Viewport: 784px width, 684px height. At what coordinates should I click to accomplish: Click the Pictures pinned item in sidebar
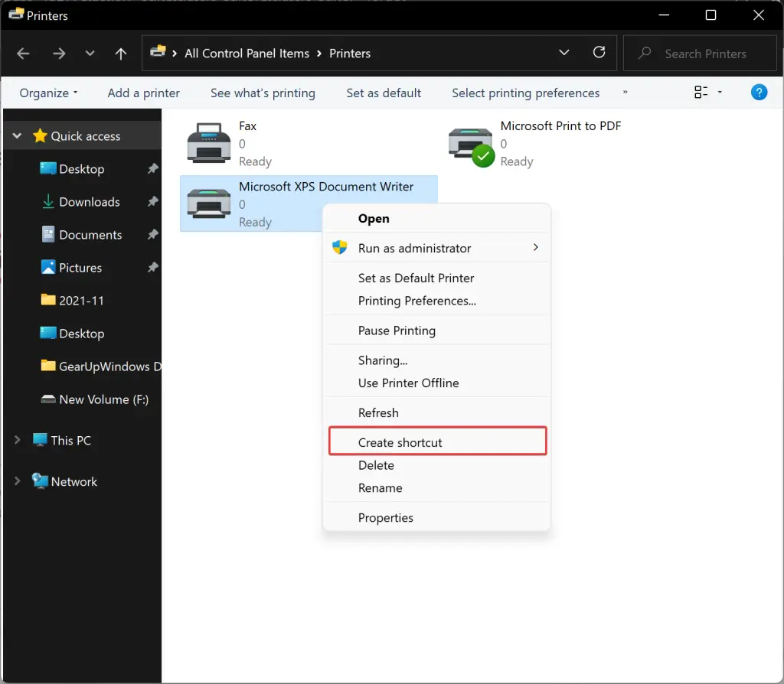point(80,267)
